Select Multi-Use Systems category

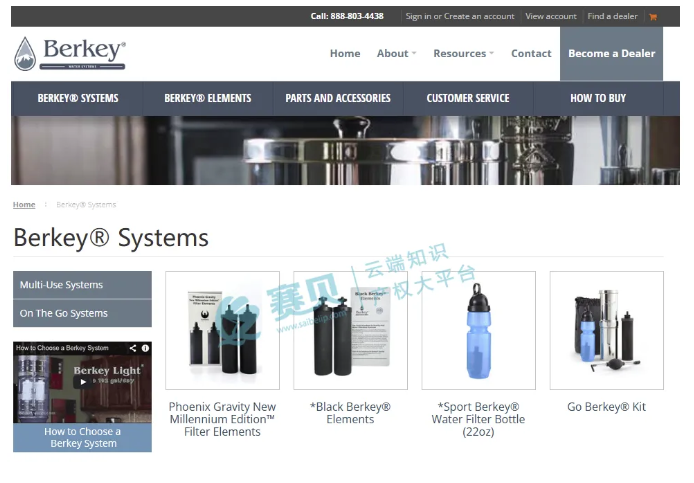click(x=82, y=285)
